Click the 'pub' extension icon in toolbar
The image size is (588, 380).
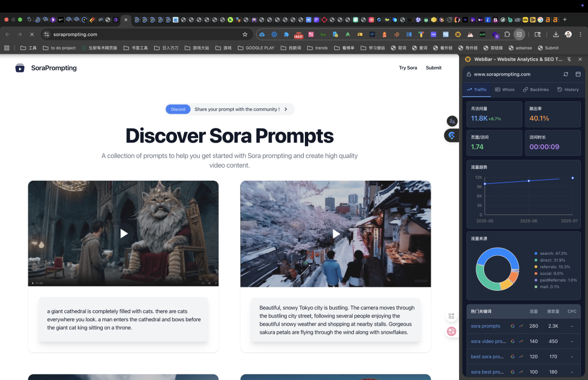(482, 34)
